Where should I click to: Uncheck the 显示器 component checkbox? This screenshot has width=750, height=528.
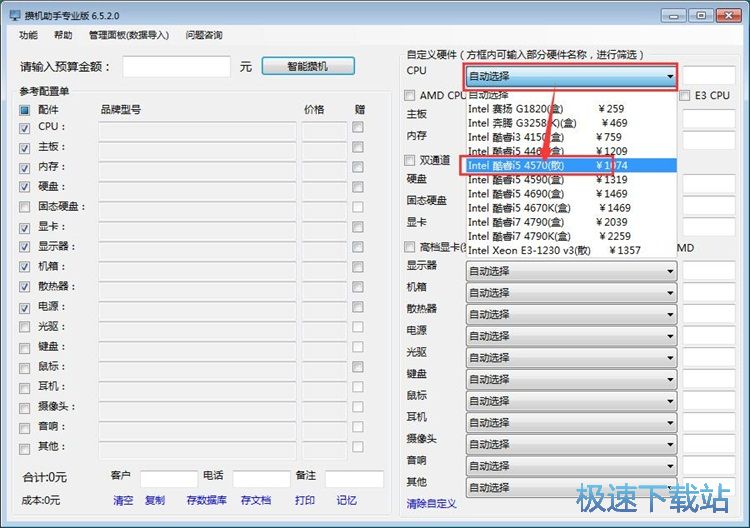pyautogui.click(x=24, y=247)
